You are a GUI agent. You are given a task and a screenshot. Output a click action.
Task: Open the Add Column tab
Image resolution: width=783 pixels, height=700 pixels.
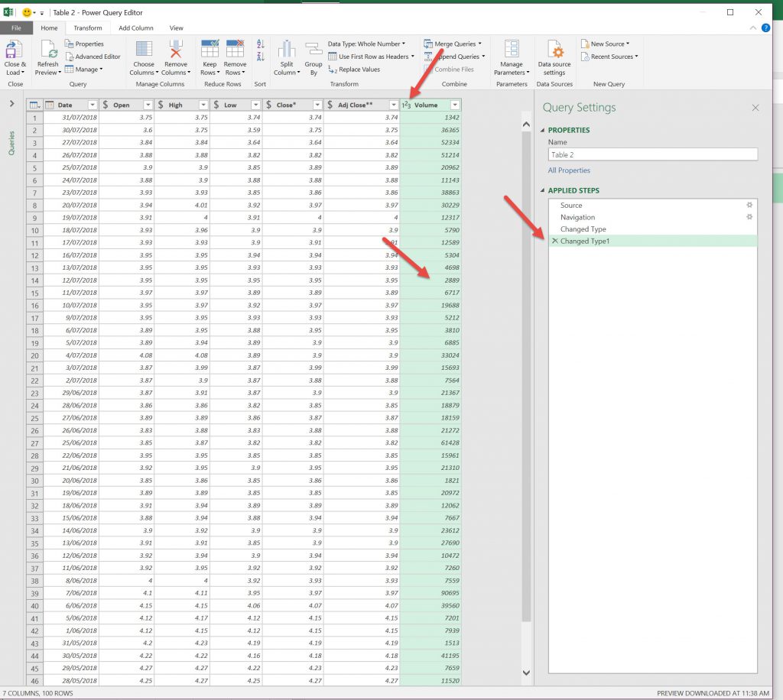pos(136,28)
